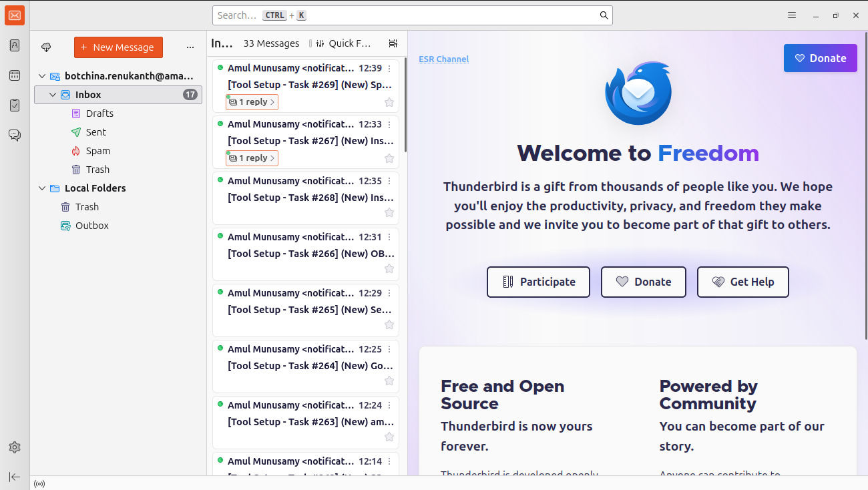Open Thunderbird settings gear

tap(15, 447)
